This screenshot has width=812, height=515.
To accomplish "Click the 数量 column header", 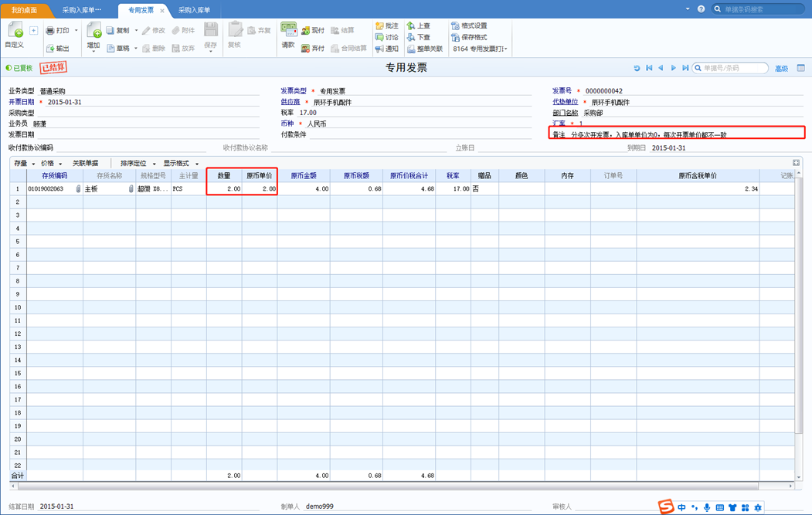I will pos(224,175).
